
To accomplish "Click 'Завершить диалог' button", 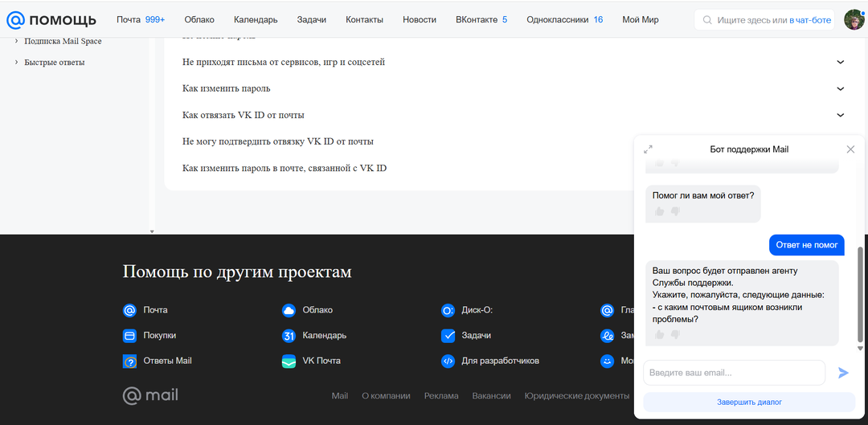I will click(x=750, y=403).
